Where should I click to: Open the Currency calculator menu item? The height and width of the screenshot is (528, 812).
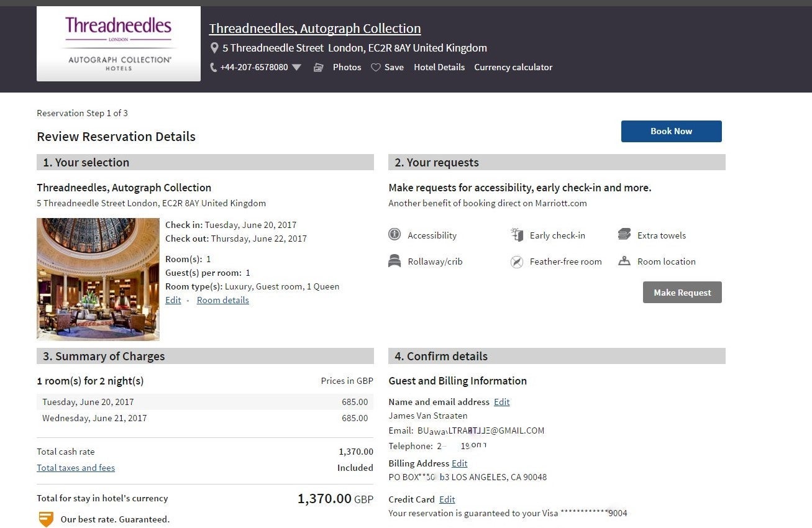click(513, 67)
